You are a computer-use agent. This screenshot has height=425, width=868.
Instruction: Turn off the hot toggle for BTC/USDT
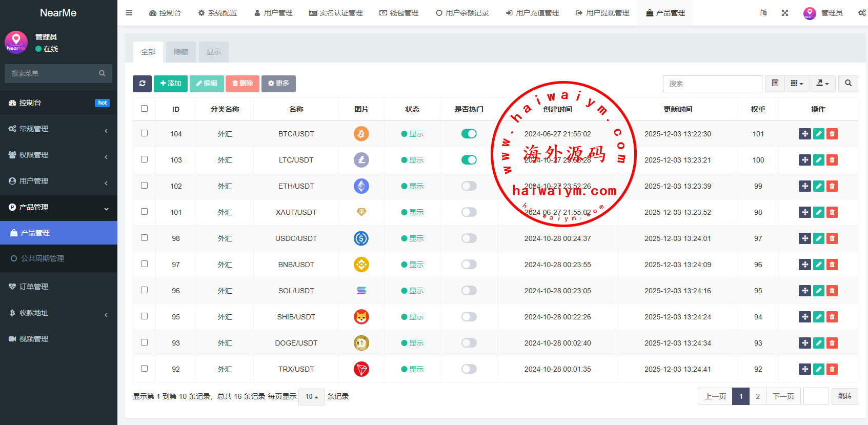469,134
